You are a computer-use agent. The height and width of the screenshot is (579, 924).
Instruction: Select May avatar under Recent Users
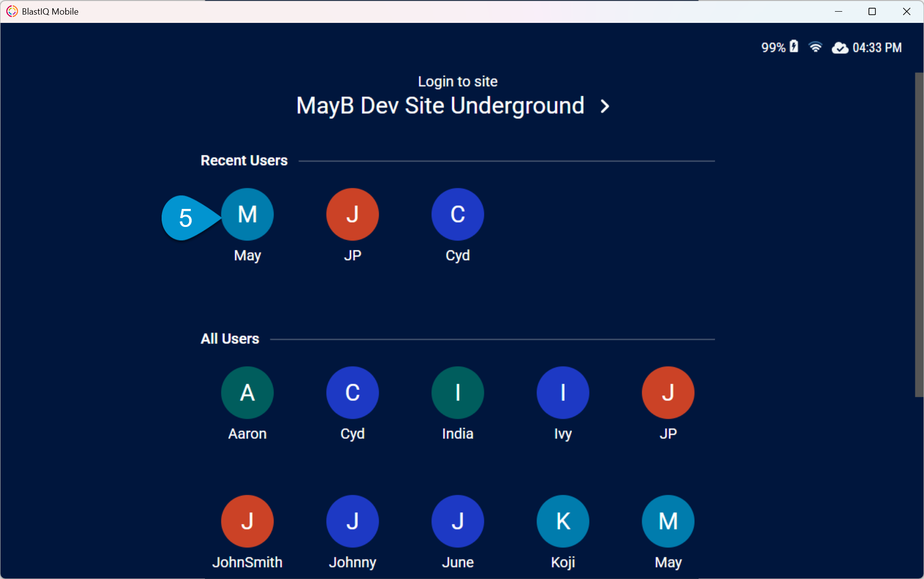pos(247,214)
